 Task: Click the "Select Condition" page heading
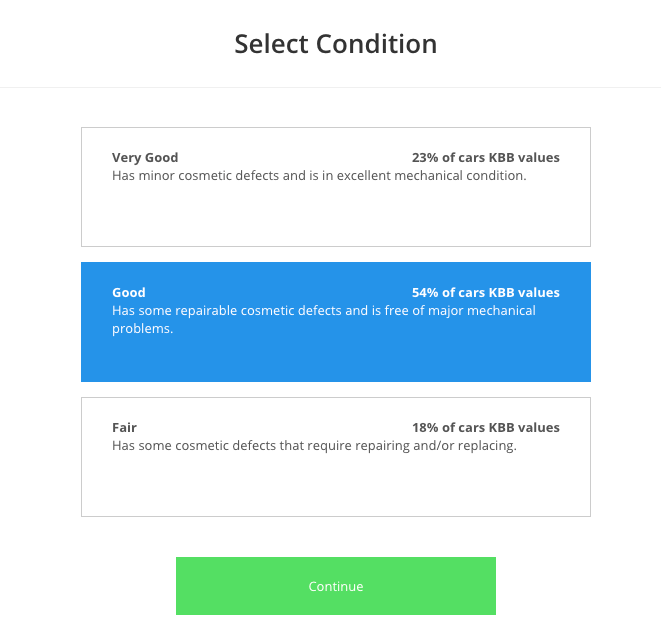[x=335, y=44]
